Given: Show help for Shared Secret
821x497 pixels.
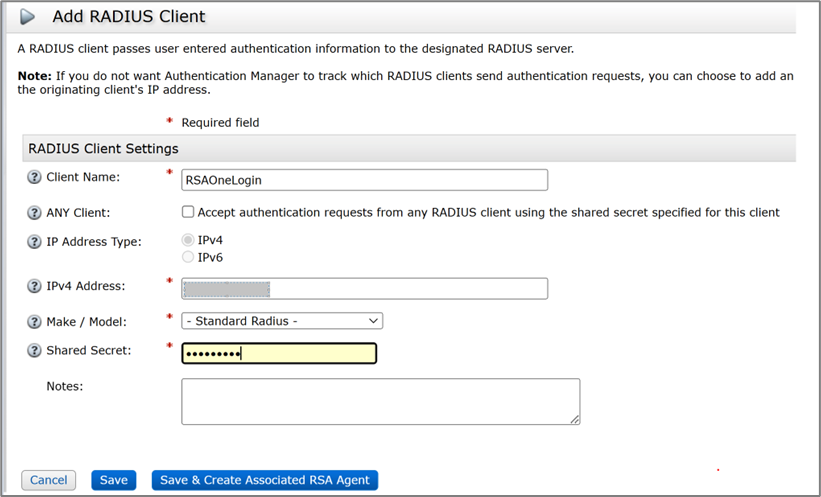Looking at the screenshot, I should pyautogui.click(x=34, y=351).
